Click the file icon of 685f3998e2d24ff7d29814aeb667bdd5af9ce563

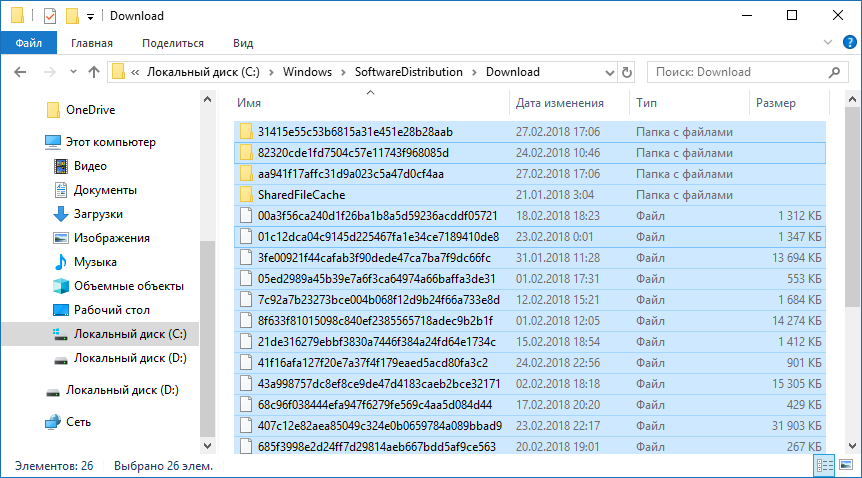[246, 447]
